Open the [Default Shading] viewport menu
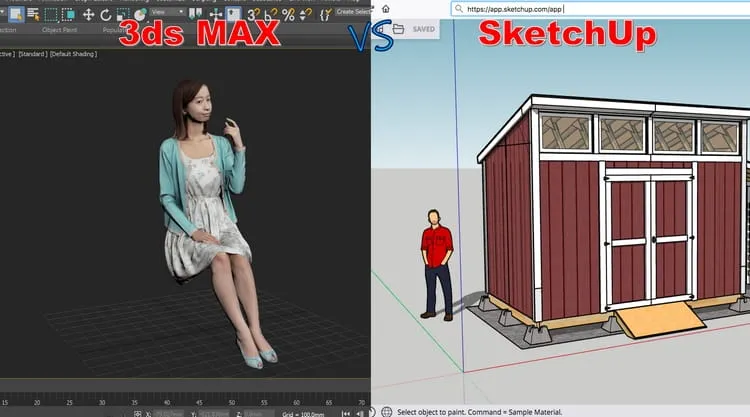750x417 pixels. pyautogui.click(x=73, y=54)
